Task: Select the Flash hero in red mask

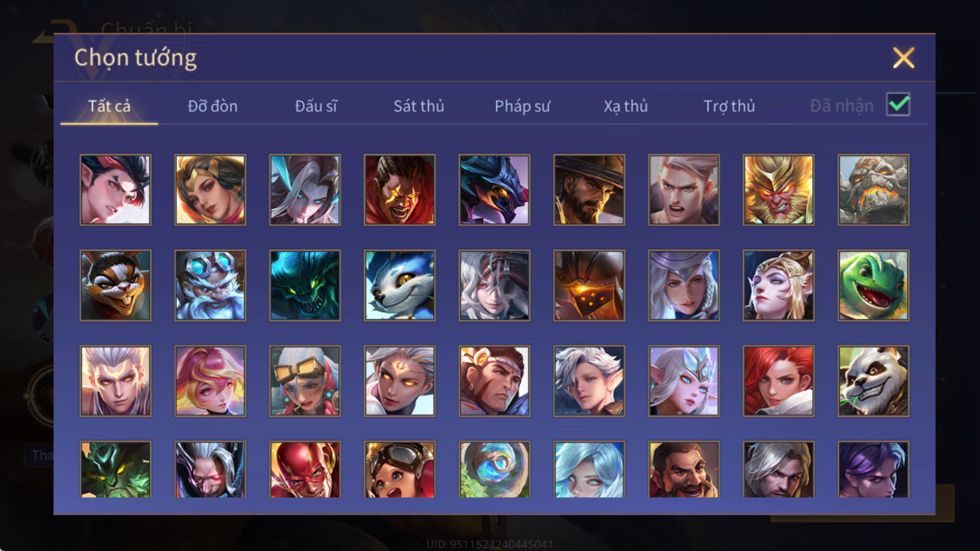Action: [305, 469]
